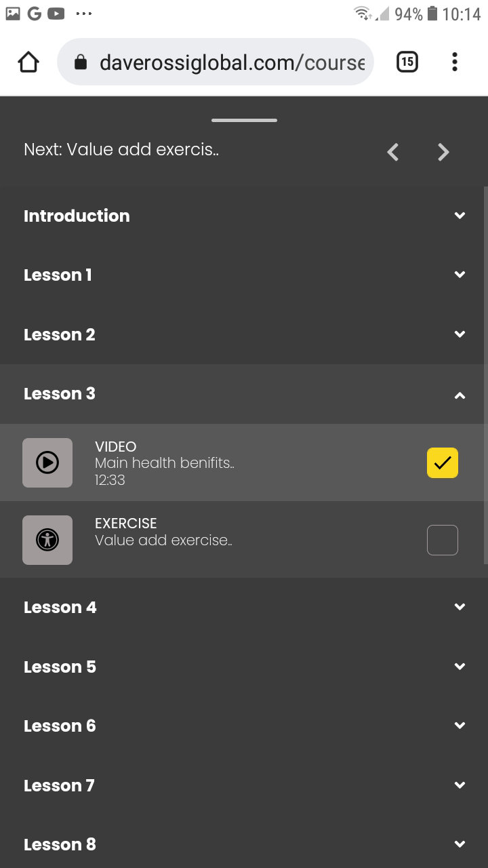Expand the Lesson 1 section chevron
488x868 pixels.
pos(460,275)
